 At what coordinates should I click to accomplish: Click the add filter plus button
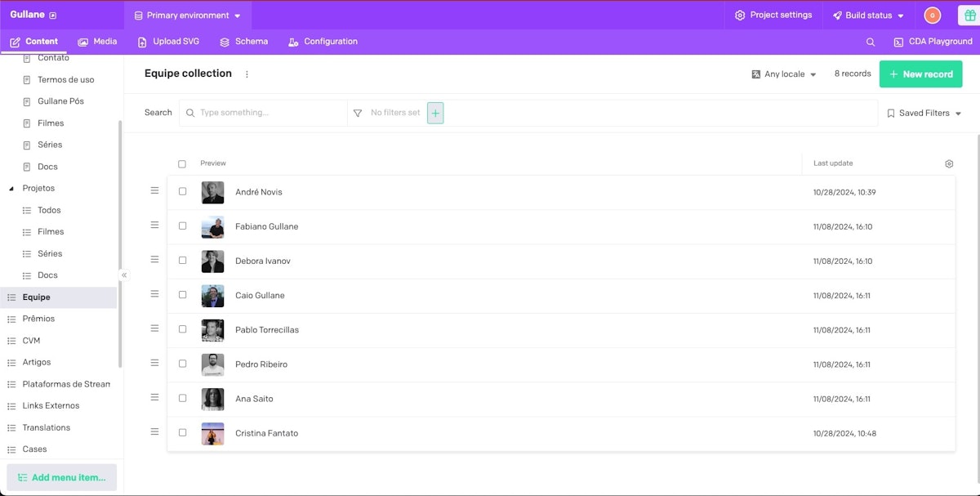(x=435, y=114)
